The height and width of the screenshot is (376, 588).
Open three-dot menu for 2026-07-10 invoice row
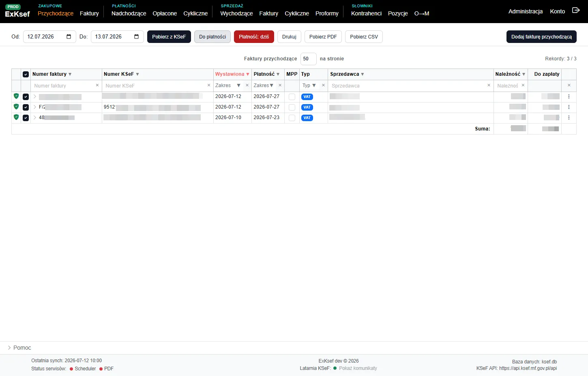click(x=569, y=117)
